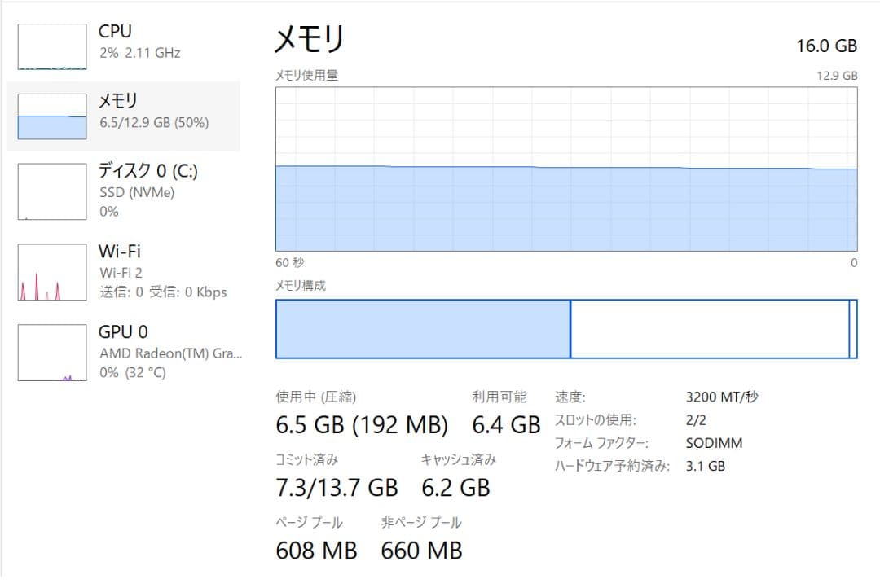Click the free segment of memory composition bar
880x588 pixels.
click(x=709, y=328)
